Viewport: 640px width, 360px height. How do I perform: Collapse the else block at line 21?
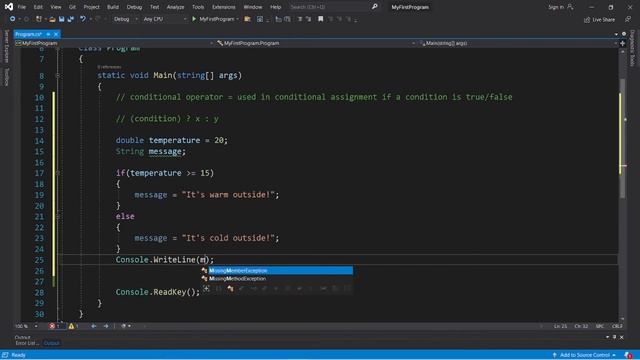click(58, 216)
